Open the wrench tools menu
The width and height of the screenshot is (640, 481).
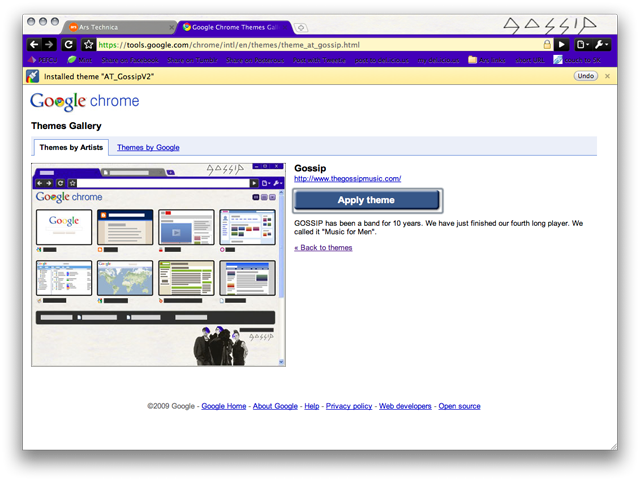tap(601, 45)
